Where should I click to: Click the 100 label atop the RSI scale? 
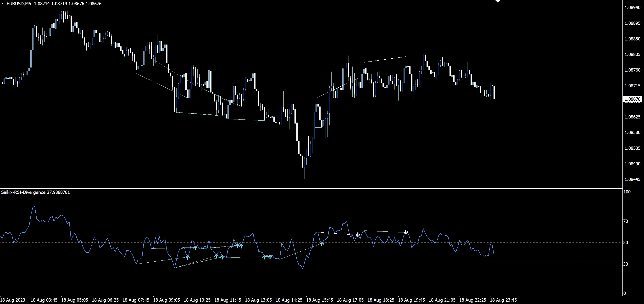(x=627, y=192)
